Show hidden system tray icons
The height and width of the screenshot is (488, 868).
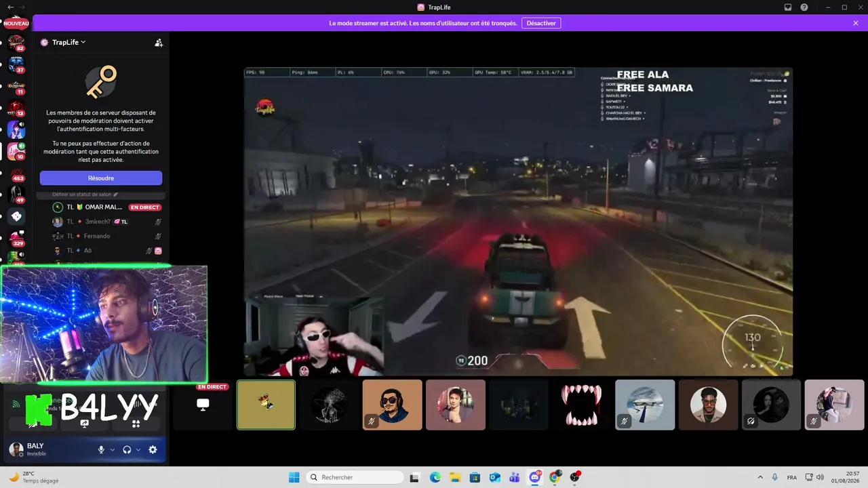[x=759, y=477]
